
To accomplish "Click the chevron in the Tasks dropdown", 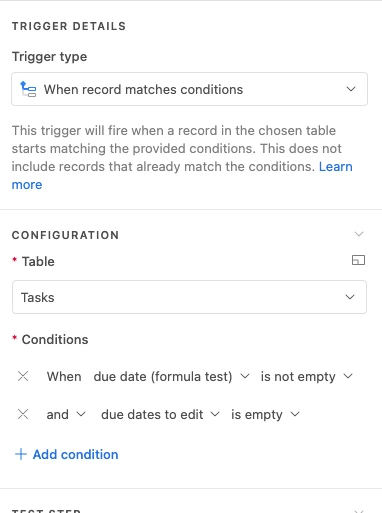I will 350,297.
